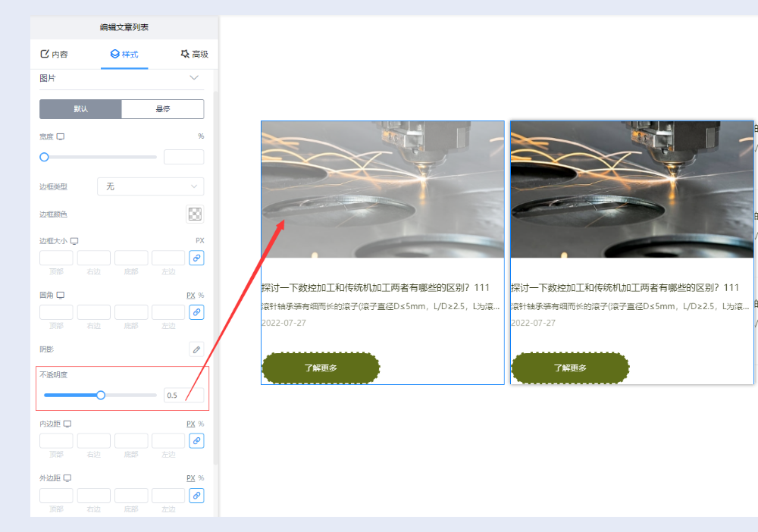Switch to the 悬停 hover state
Screen dimensions: 758x532
coord(162,109)
